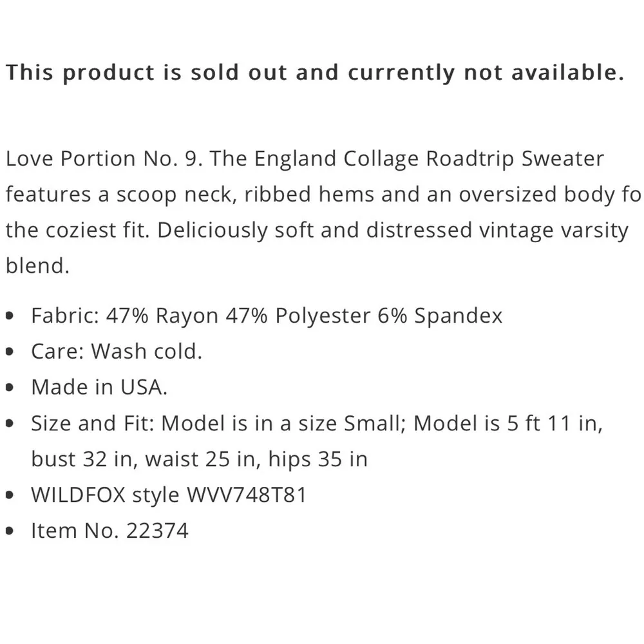The image size is (644, 644).
Task: Click the bullet point beside Item No.
Action: [10, 531]
